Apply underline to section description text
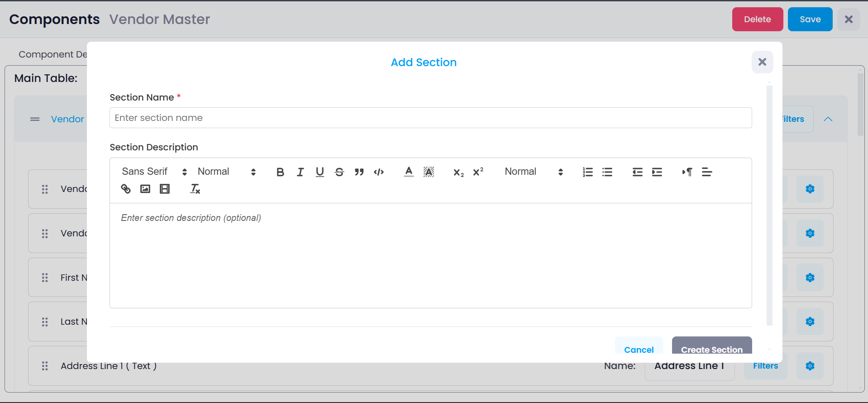The height and width of the screenshot is (403, 868). pyautogui.click(x=320, y=172)
